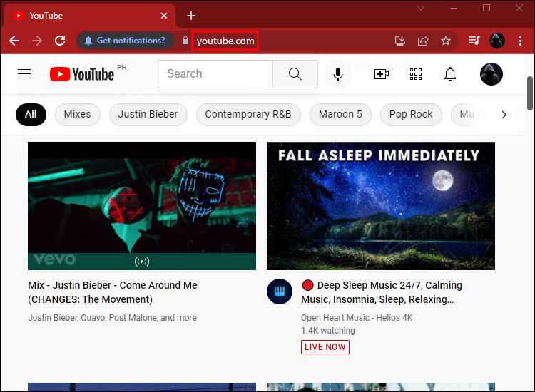
Task: Click the lock site info icon
Action: tap(185, 41)
